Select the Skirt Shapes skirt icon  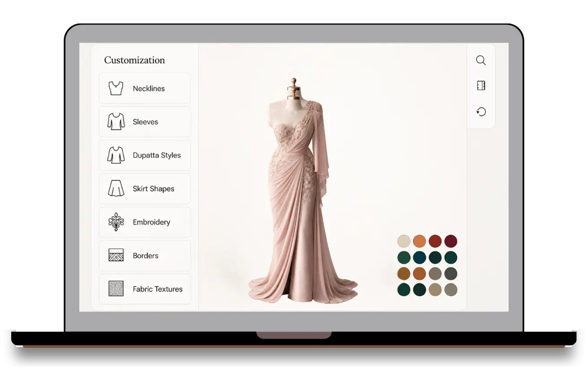tap(115, 189)
